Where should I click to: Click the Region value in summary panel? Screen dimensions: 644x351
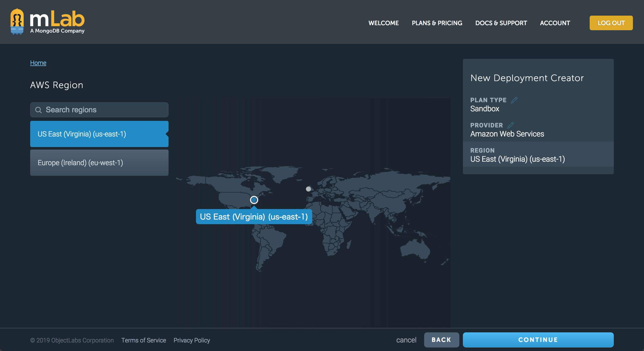point(517,159)
